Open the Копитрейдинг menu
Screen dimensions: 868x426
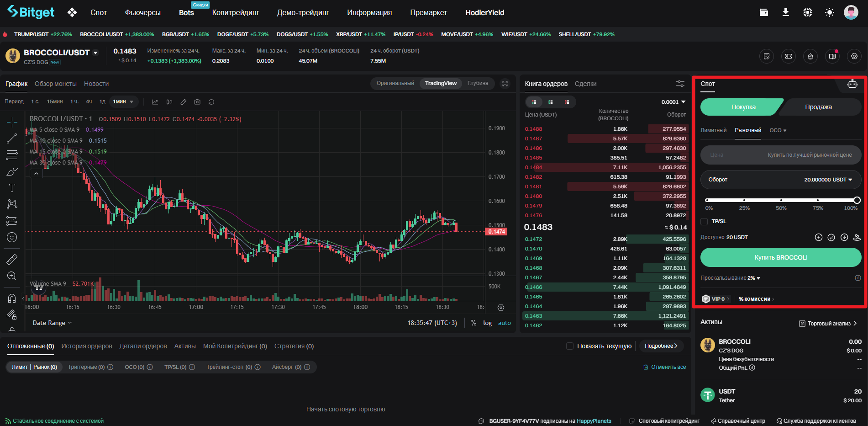point(236,13)
